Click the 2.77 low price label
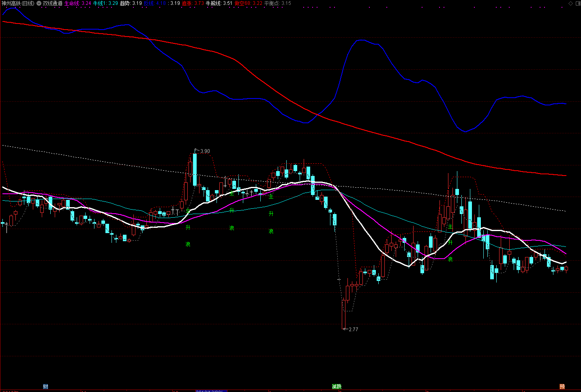581x392 pixels. pos(354,330)
